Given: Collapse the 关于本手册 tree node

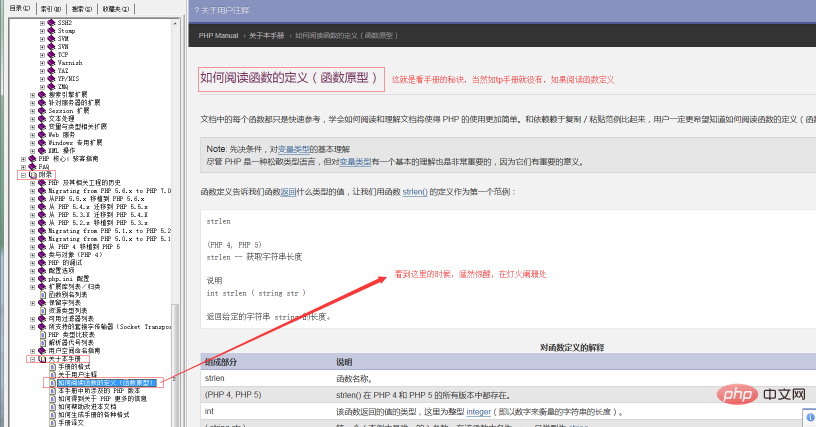Looking at the screenshot, I should tap(33, 359).
